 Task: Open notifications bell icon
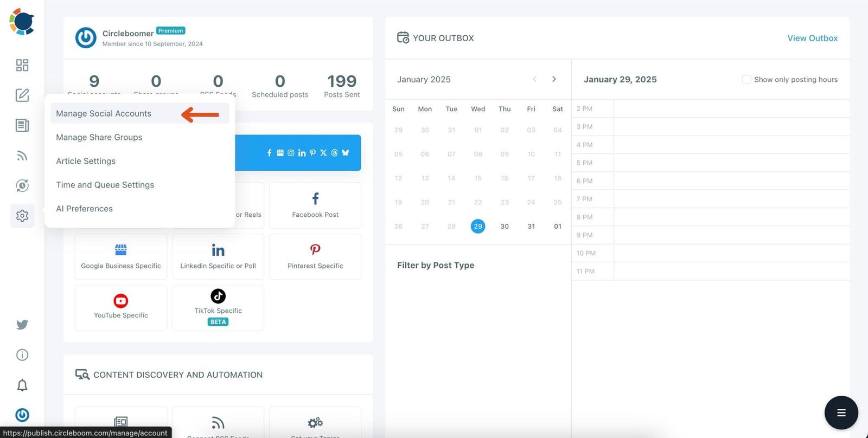(22, 385)
